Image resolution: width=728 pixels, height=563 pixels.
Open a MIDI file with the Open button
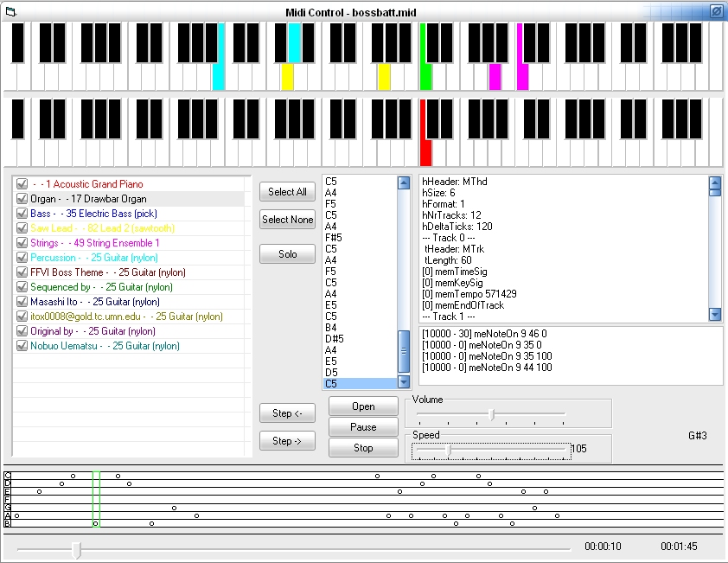(x=363, y=406)
